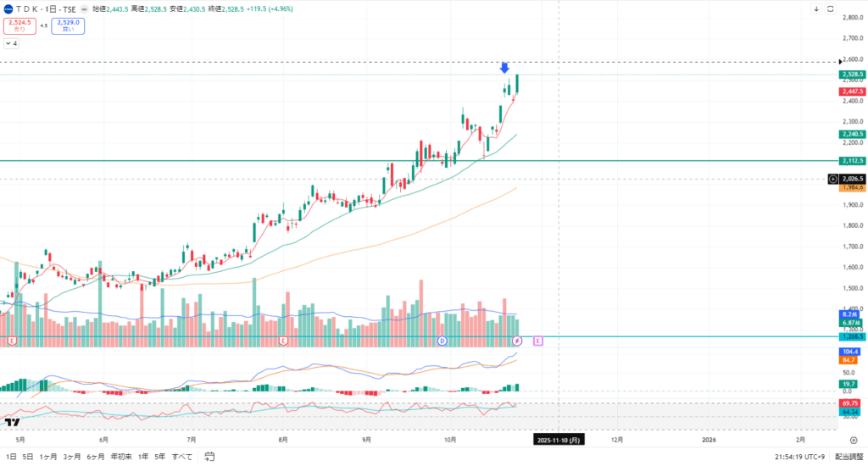Click the purple lightning event marker

(x=517, y=341)
